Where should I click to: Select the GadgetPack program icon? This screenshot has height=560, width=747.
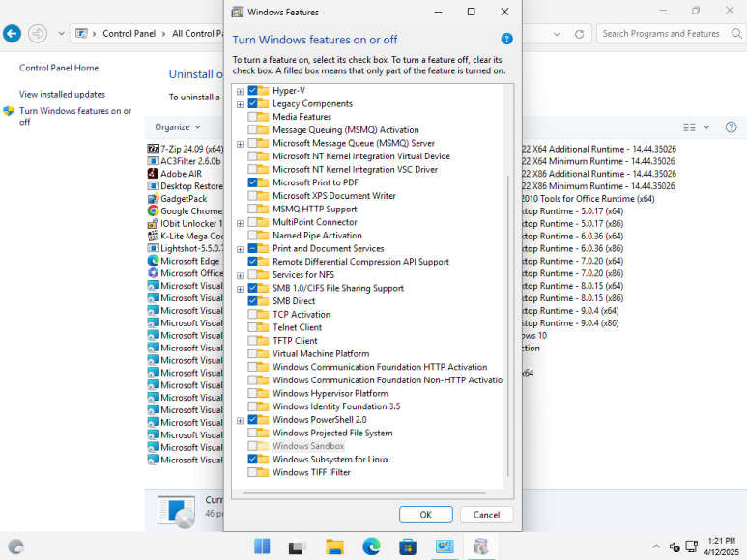click(153, 198)
